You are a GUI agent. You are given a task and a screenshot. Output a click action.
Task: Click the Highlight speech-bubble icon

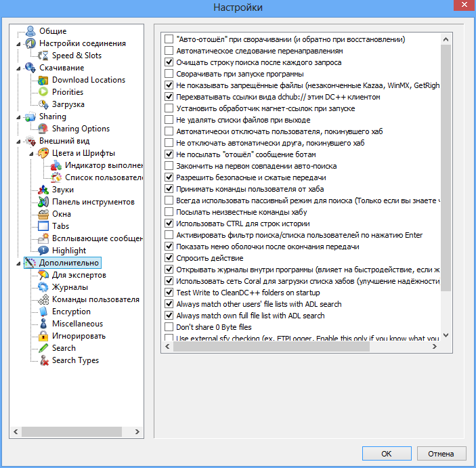(43, 251)
